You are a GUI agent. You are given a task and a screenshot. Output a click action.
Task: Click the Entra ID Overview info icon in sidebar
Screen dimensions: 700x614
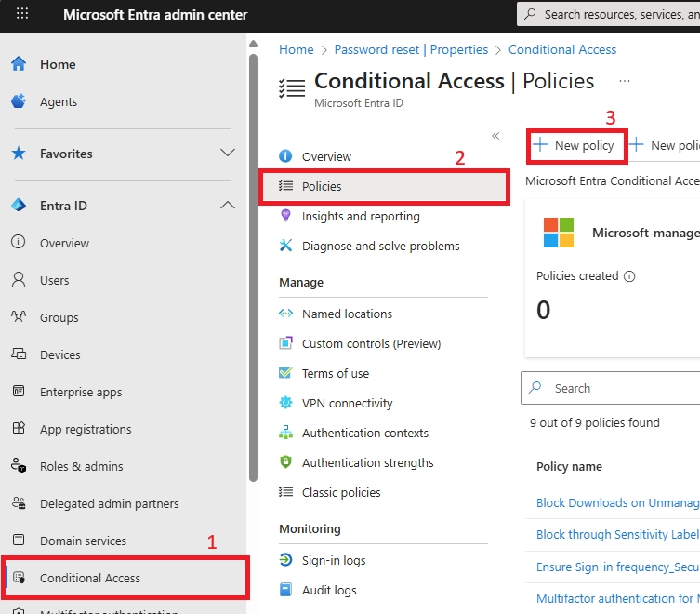(x=18, y=241)
